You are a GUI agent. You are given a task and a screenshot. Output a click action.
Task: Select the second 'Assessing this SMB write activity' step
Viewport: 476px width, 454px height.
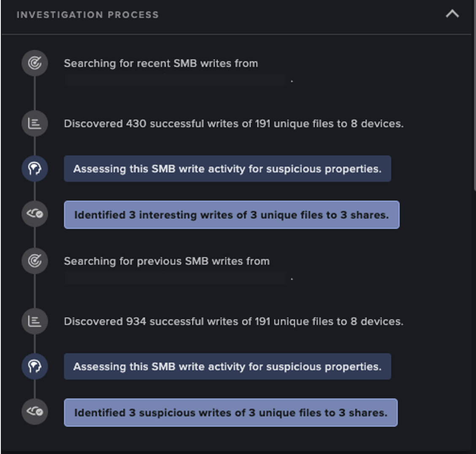pos(227,366)
